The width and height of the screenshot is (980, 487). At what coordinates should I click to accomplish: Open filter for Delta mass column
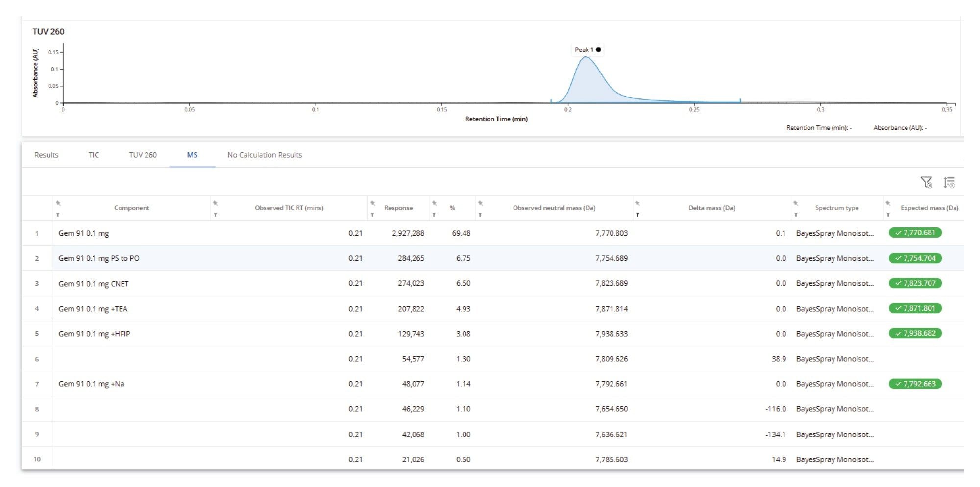[637, 215]
